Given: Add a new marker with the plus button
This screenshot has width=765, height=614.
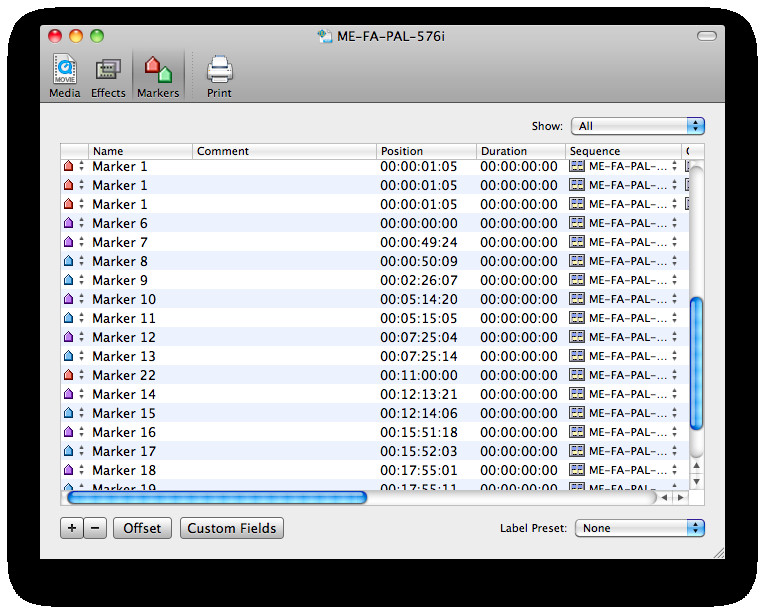Looking at the screenshot, I should click(x=72, y=528).
